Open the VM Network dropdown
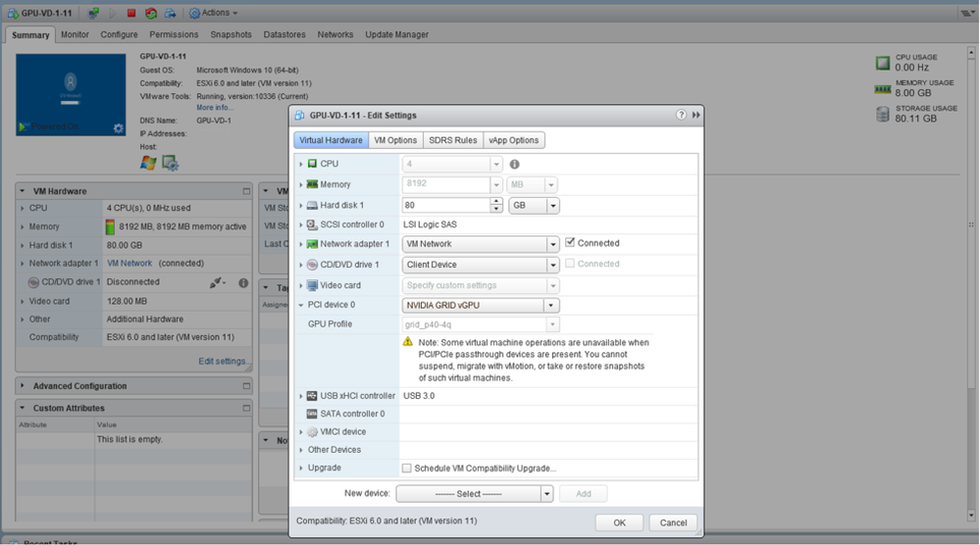 coord(552,244)
